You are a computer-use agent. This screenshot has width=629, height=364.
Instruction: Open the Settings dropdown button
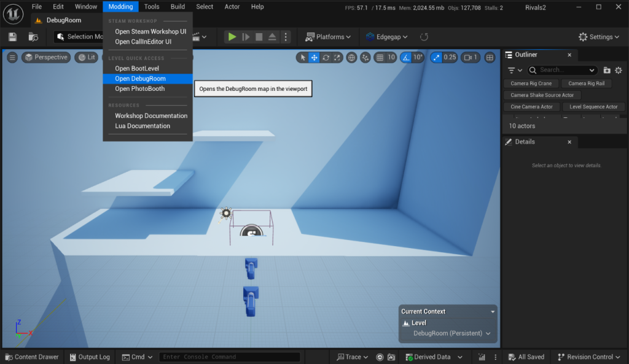point(599,37)
